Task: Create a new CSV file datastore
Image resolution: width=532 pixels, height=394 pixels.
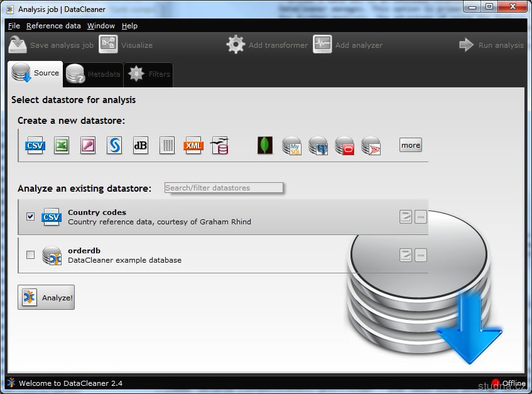Action: (x=35, y=146)
